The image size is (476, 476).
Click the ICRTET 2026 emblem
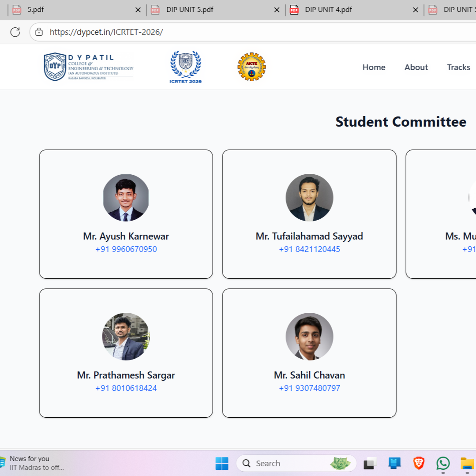(186, 66)
